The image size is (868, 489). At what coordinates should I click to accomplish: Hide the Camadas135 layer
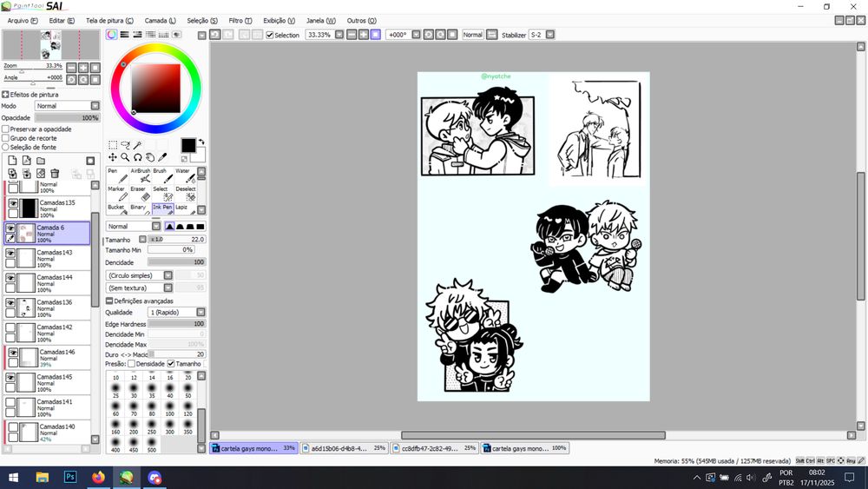coord(13,203)
